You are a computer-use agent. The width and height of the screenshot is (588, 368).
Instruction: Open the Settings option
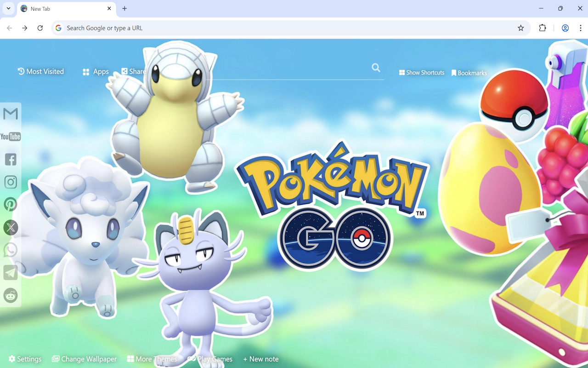pyautogui.click(x=25, y=359)
